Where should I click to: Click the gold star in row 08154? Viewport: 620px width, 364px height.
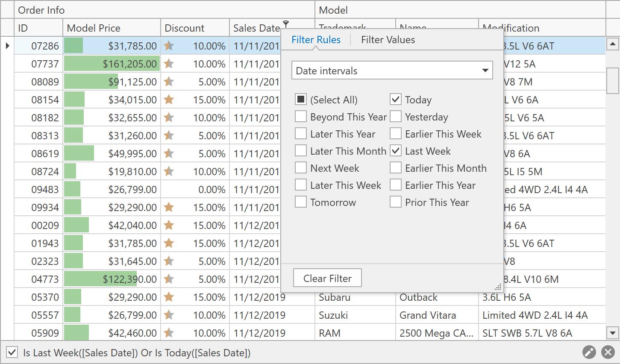click(169, 100)
